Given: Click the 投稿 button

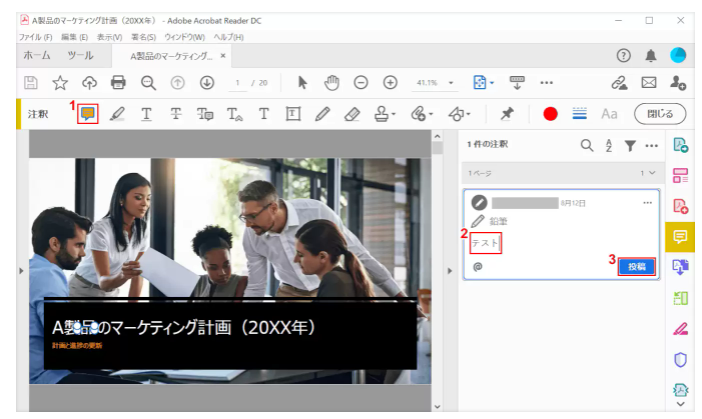Looking at the screenshot, I should point(636,266).
